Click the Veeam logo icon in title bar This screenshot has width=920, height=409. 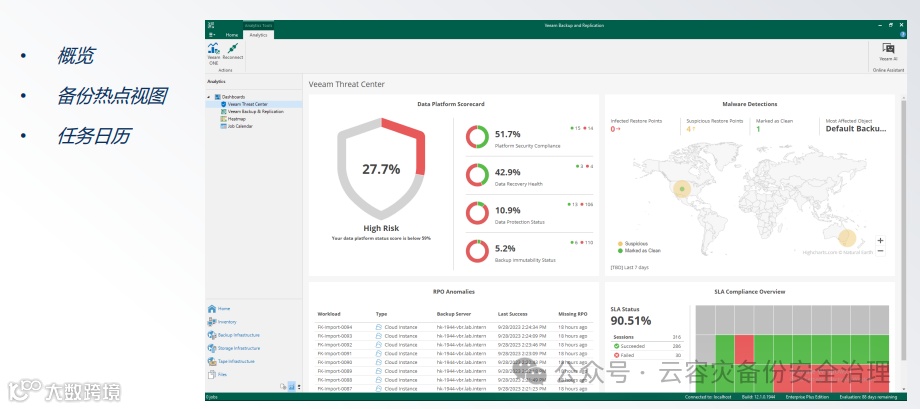211,25
